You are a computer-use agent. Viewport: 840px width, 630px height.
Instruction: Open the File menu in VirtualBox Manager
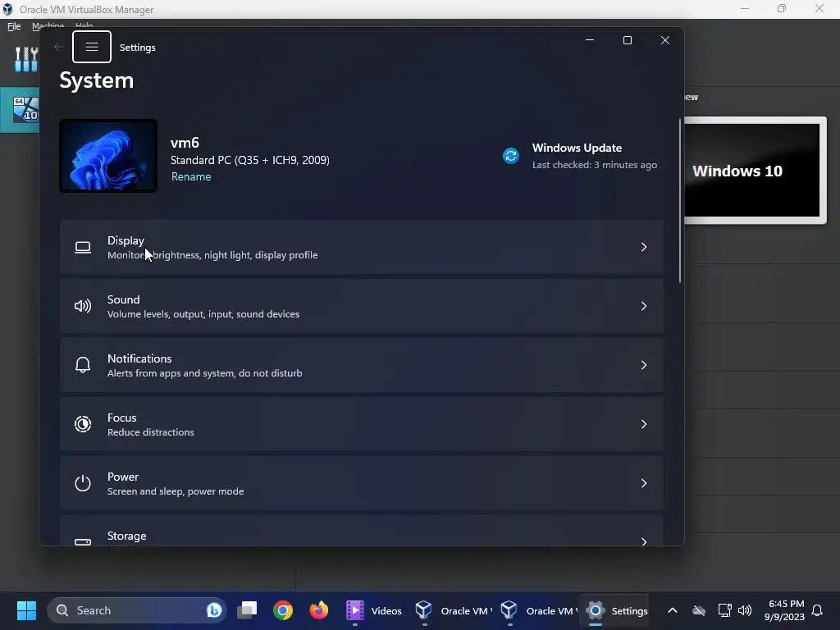tap(14, 25)
